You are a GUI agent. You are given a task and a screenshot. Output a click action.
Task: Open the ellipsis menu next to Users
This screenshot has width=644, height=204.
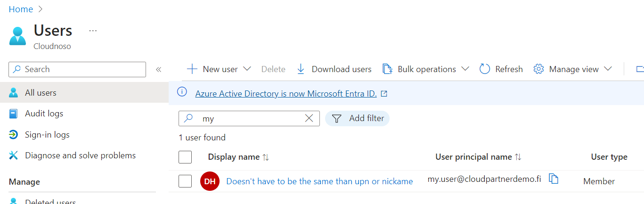click(x=93, y=31)
